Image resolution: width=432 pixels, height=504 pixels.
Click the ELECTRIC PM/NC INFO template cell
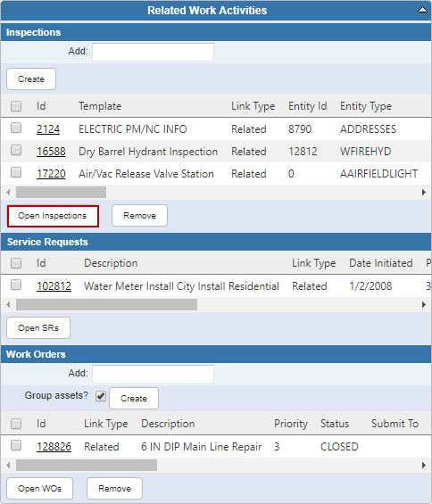tap(133, 128)
